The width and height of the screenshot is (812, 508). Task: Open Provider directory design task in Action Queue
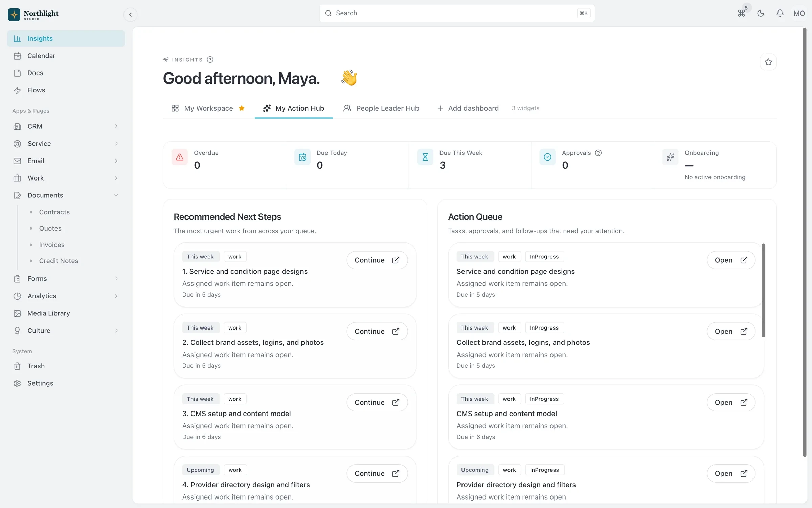731,473
